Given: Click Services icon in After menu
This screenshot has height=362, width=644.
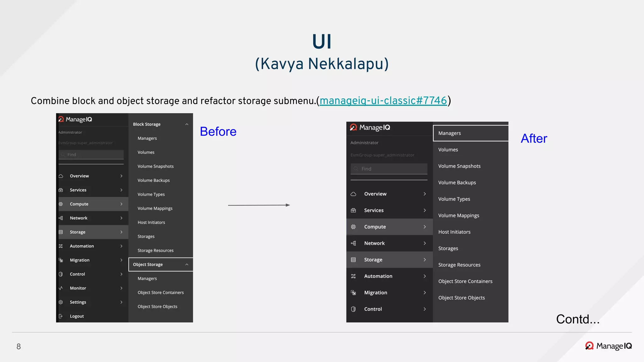Looking at the screenshot, I should point(353,210).
